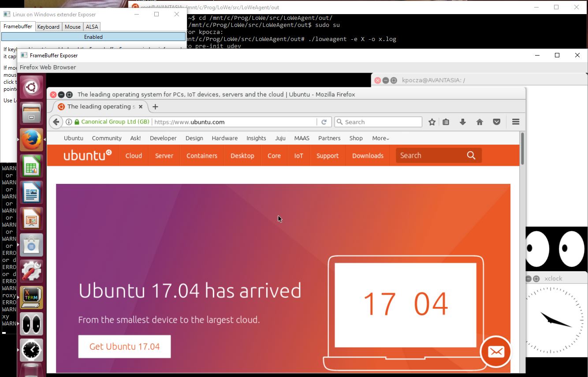Viewport: 588px width, 377px height.
Task: Click Firefox page vertical scrollbar
Action: [522, 149]
